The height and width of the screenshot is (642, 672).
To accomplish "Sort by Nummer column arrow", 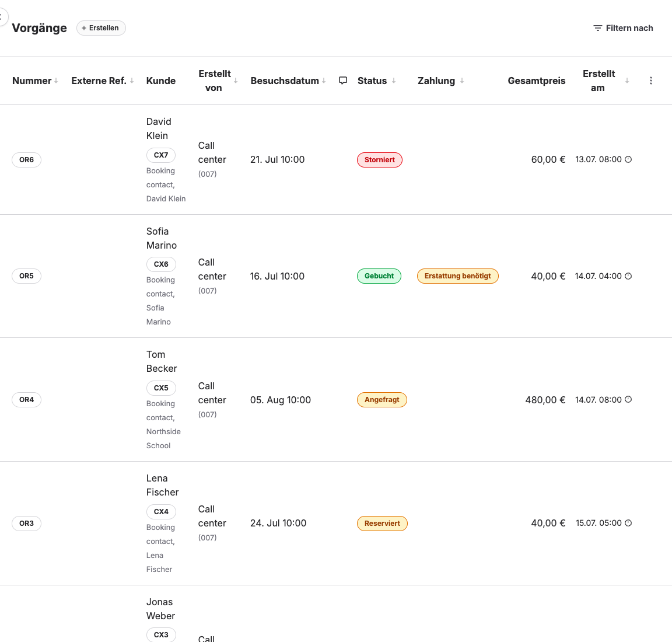I will 56,81.
